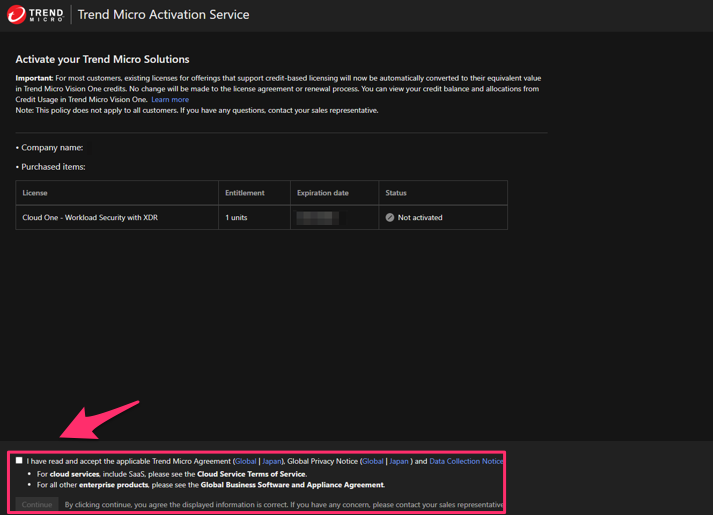Click the blurred expiration date value
Viewport: 713px width, 515px height.
pyautogui.click(x=317, y=217)
